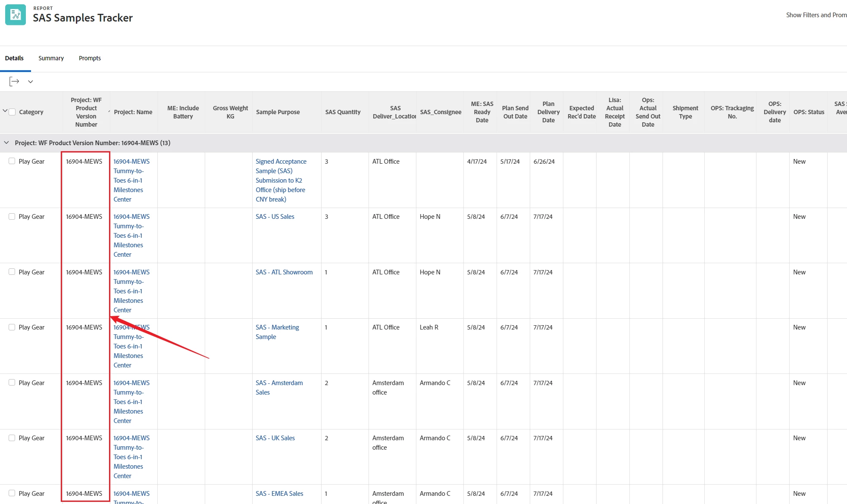Expand the header row selection chevron
847x504 pixels.
coord(5,111)
